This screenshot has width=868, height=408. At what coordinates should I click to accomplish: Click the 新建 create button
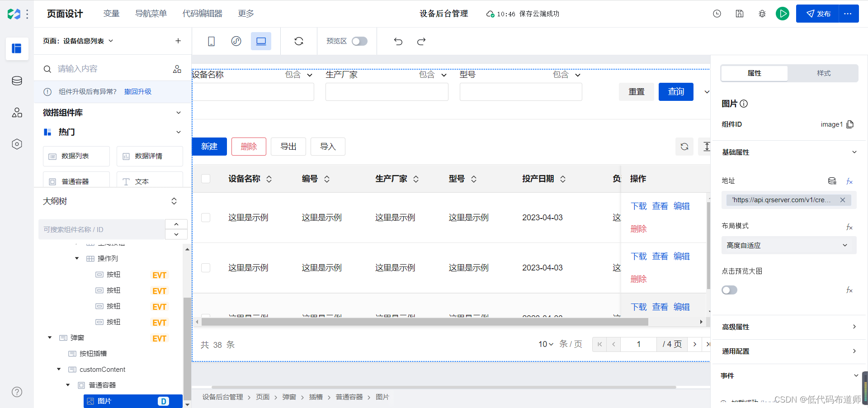click(209, 147)
